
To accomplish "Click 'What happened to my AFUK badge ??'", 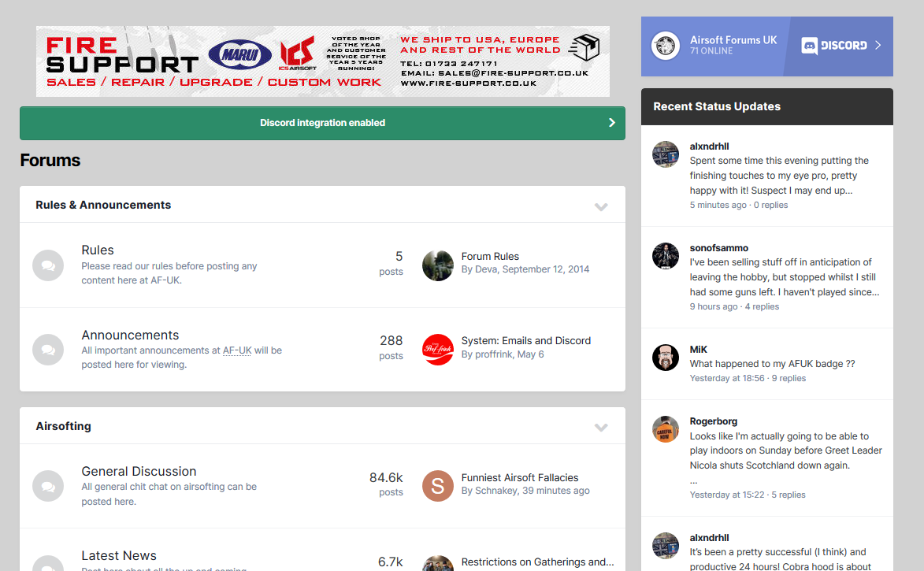I will [773, 364].
